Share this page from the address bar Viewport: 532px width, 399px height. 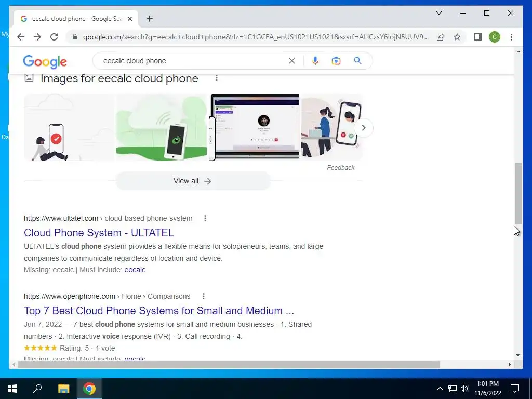(441, 37)
